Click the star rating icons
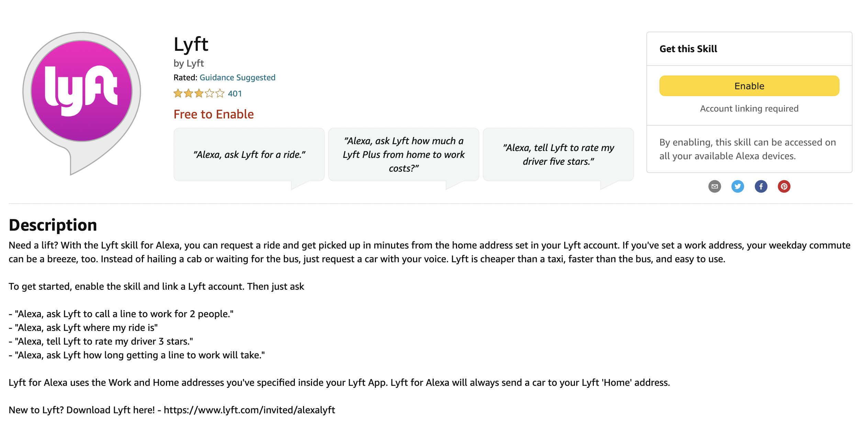This screenshot has height=427, width=868. (199, 93)
